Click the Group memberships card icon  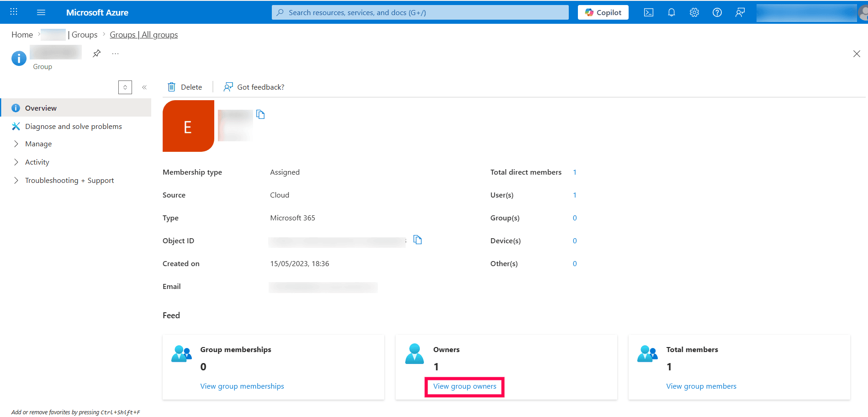click(x=181, y=354)
